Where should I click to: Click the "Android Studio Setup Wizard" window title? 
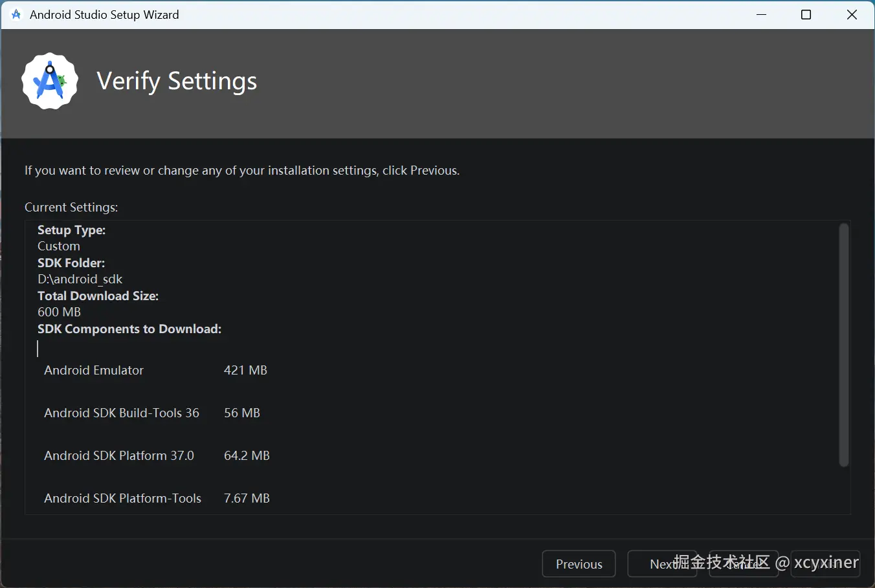(104, 14)
